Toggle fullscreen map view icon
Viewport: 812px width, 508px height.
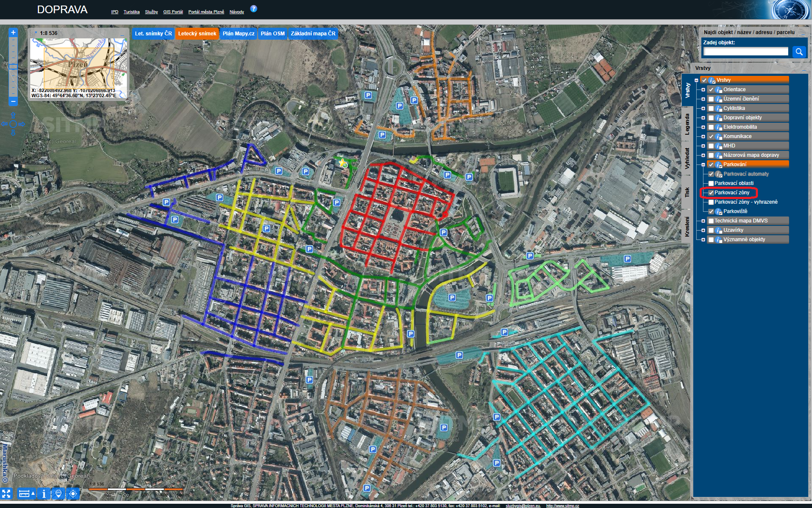pyautogui.click(x=6, y=494)
